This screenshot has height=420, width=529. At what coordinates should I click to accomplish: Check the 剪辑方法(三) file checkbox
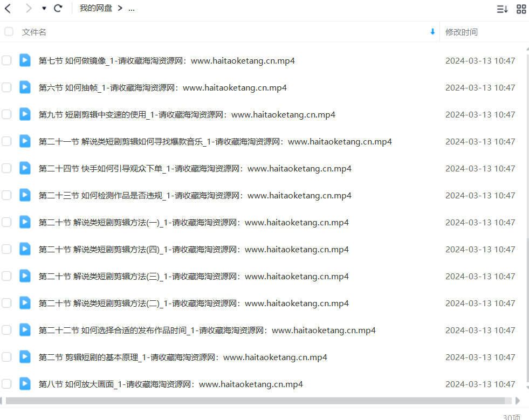pyautogui.click(x=6, y=276)
